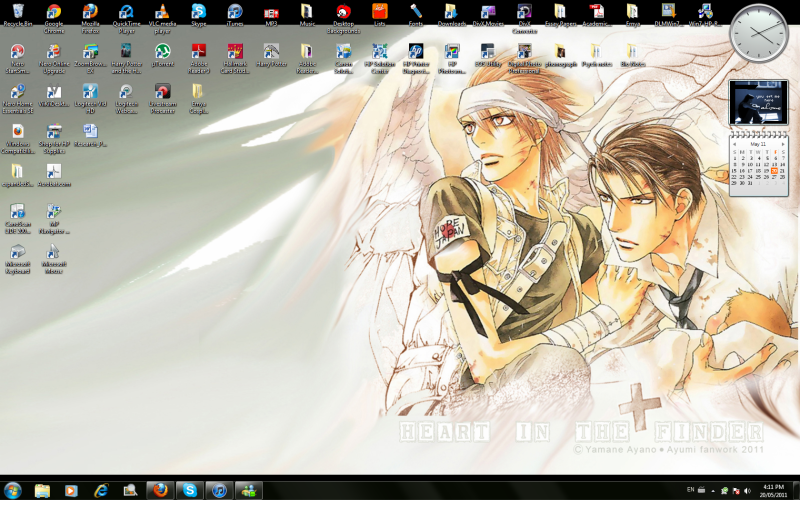Viewport: 800px width, 519px height.
Task: Open Windows Explorer from the taskbar
Action: click(x=42, y=491)
